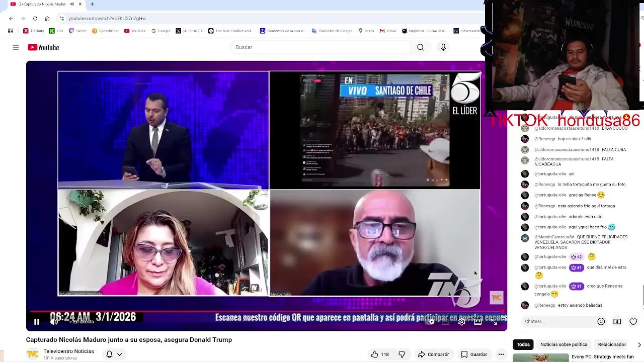Go back in browser history
This screenshot has width=644, height=362.
[x=11, y=19]
